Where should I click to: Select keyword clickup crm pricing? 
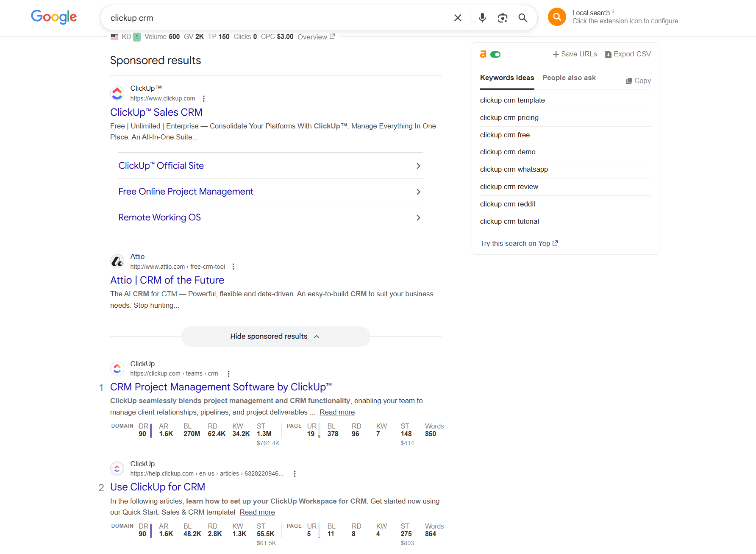509,117
